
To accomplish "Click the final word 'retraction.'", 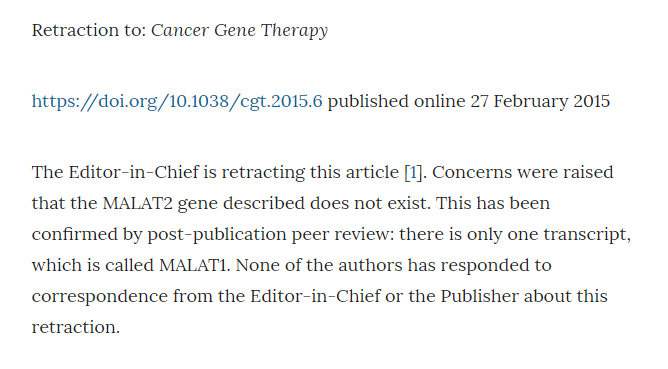I will pyautogui.click(x=76, y=328).
